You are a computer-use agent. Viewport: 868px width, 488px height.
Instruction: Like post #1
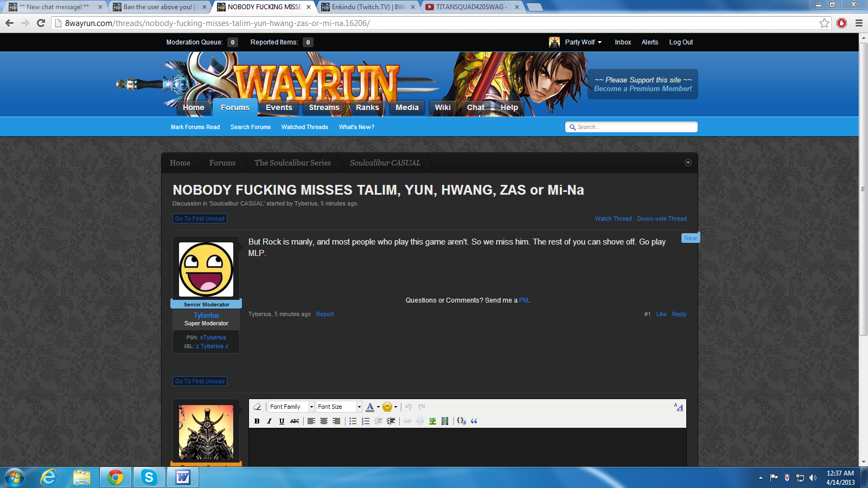point(661,314)
